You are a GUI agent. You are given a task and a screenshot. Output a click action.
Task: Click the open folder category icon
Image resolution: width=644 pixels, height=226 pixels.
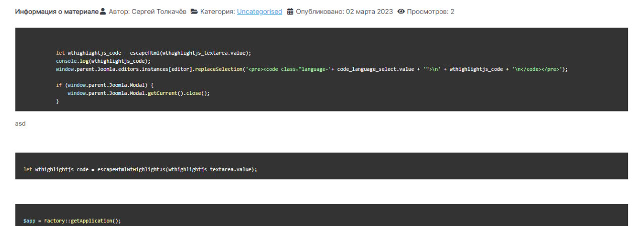pyautogui.click(x=194, y=12)
